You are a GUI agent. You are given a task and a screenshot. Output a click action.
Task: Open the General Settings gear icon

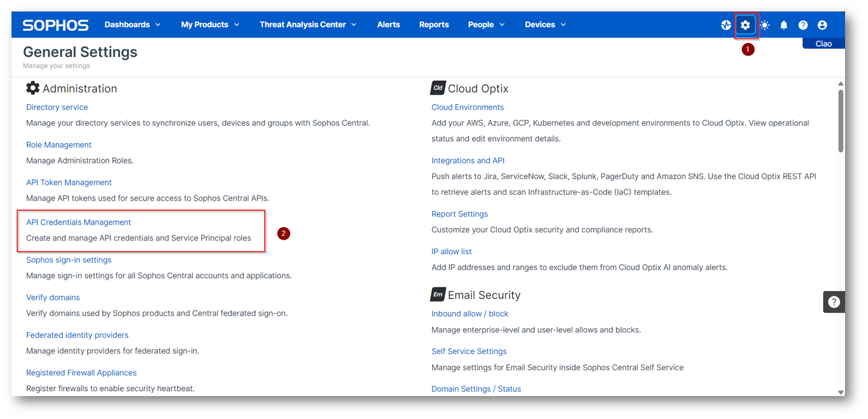click(746, 25)
